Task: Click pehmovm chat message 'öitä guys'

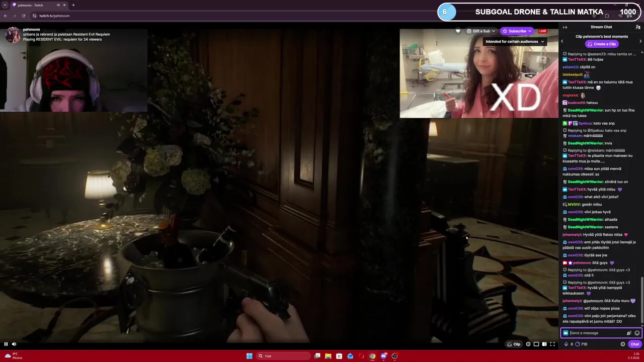Action: click(601, 262)
